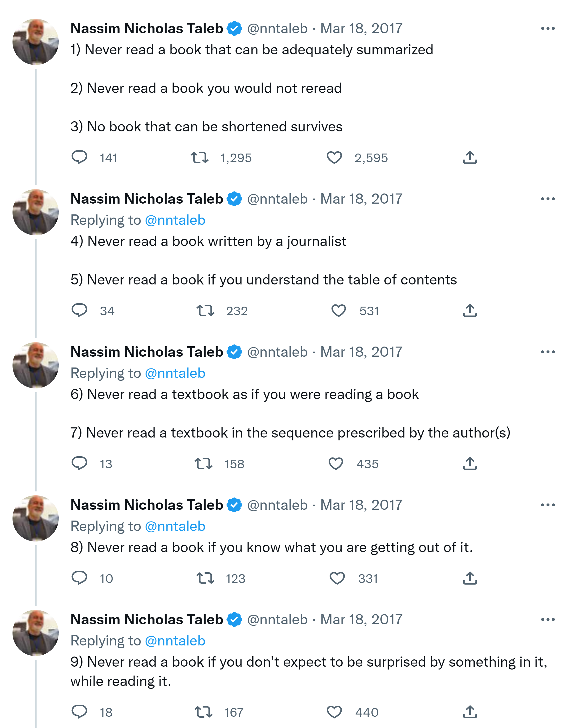This screenshot has width=567, height=728.
Task: Reply to the journalist book tweet
Action: click(x=79, y=310)
